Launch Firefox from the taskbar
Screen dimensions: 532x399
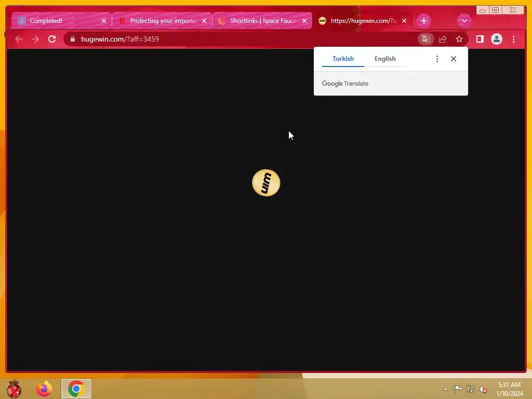tap(44, 389)
